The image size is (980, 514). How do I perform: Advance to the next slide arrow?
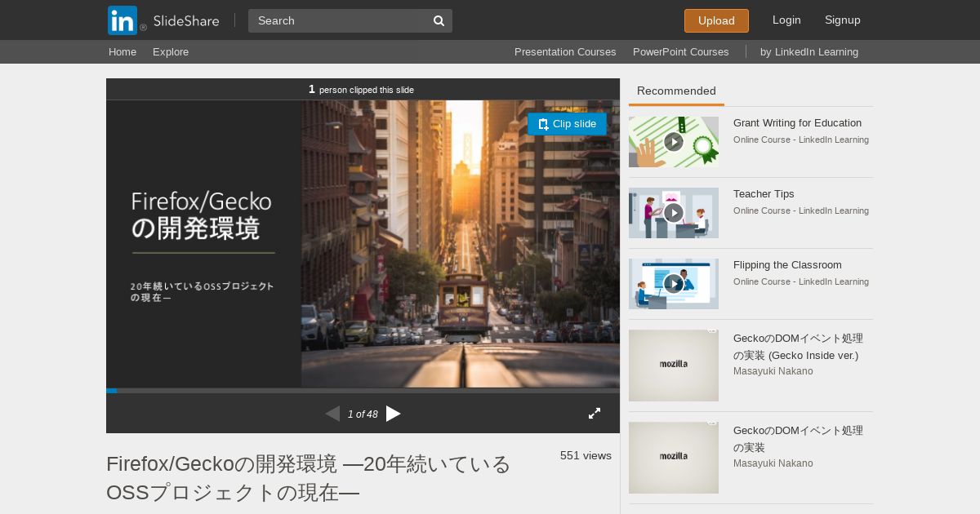tap(394, 414)
